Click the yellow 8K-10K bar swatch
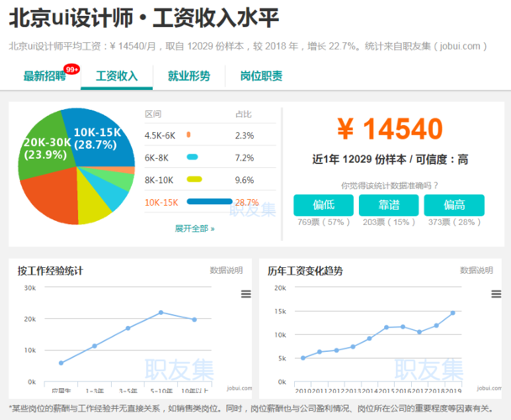Viewport: 511px width, 420px height. pos(194,179)
